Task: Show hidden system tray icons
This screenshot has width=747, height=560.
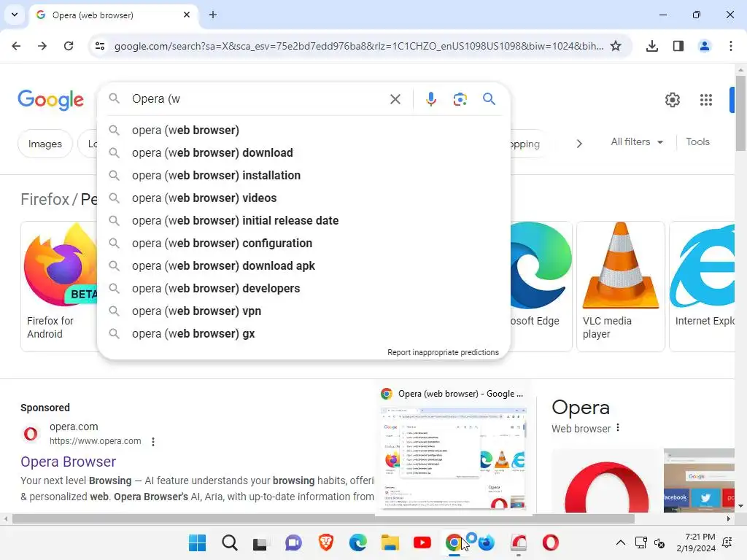Action: coord(620,542)
